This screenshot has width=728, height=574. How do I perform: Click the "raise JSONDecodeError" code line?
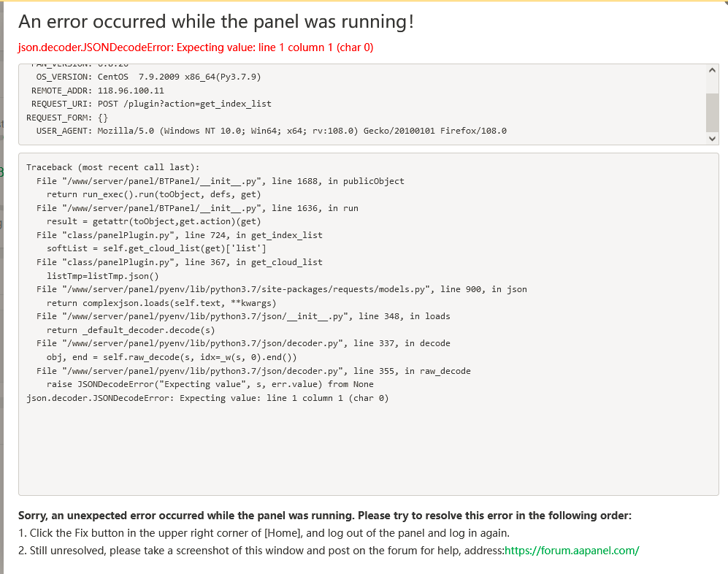click(210, 384)
